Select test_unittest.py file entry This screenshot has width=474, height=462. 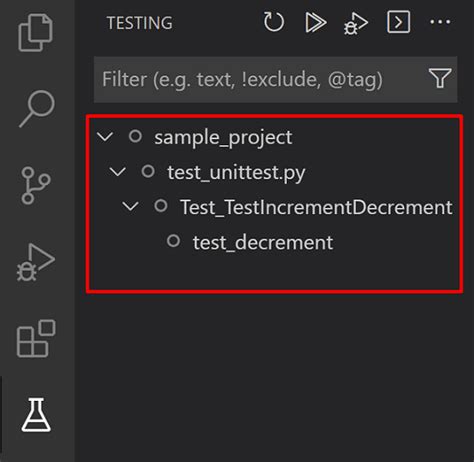click(236, 173)
